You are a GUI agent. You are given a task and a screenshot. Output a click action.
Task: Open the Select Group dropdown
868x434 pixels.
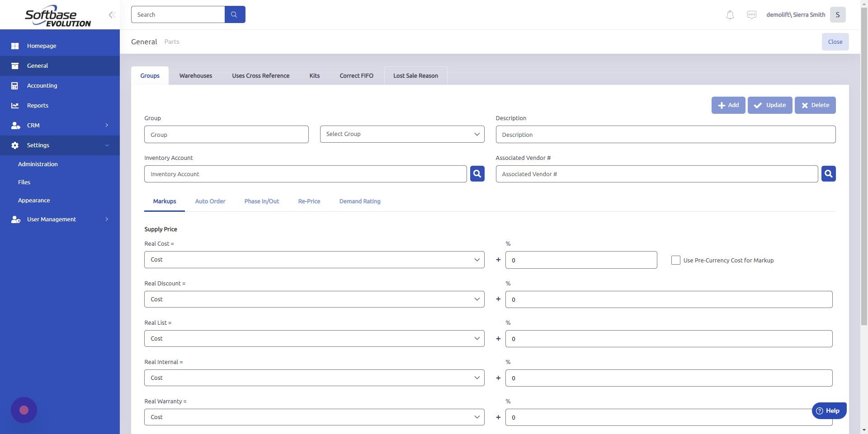click(402, 134)
